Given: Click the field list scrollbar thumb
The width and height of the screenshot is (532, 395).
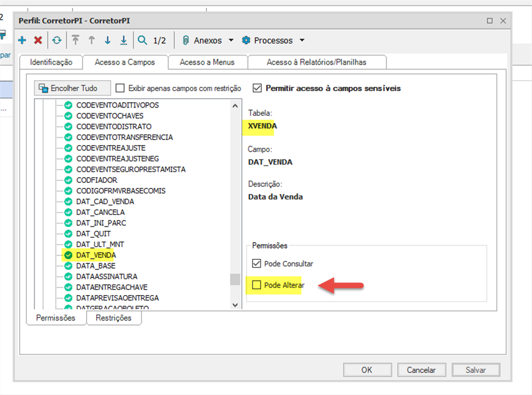Looking at the screenshot, I should [235, 279].
